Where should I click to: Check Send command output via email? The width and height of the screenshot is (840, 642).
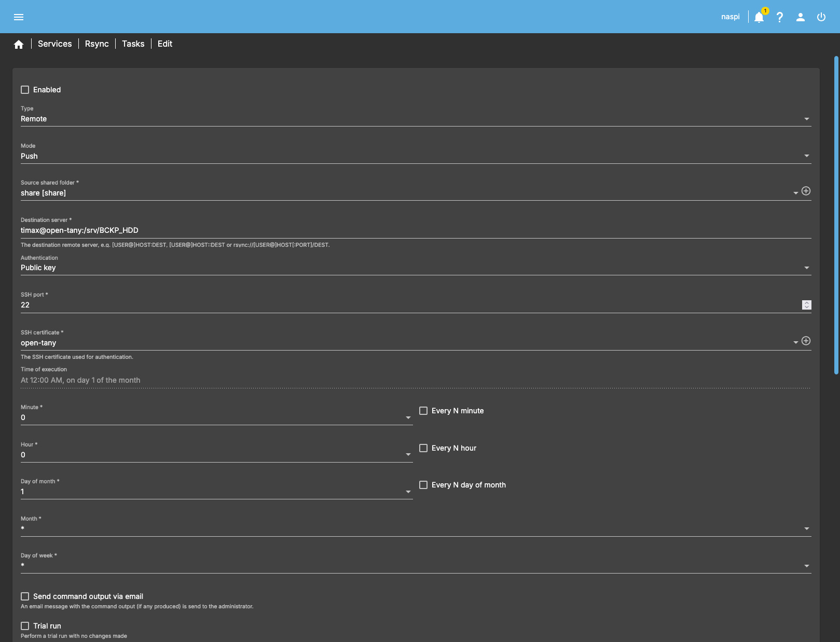25,596
